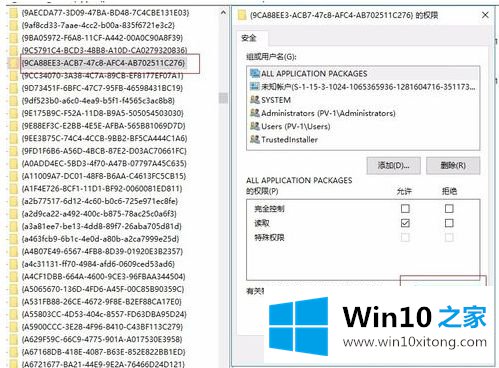Select the folder icon for {9BA05972-F6A8…}

[13, 38]
